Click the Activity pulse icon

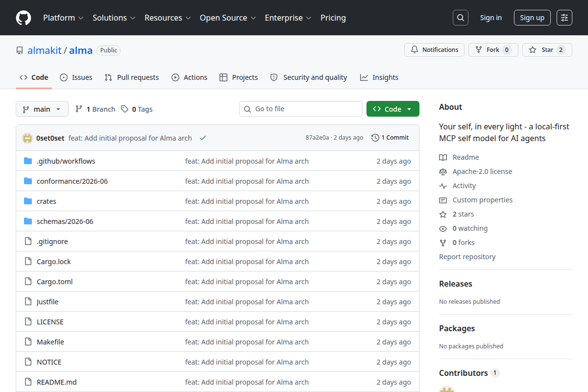pos(443,186)
